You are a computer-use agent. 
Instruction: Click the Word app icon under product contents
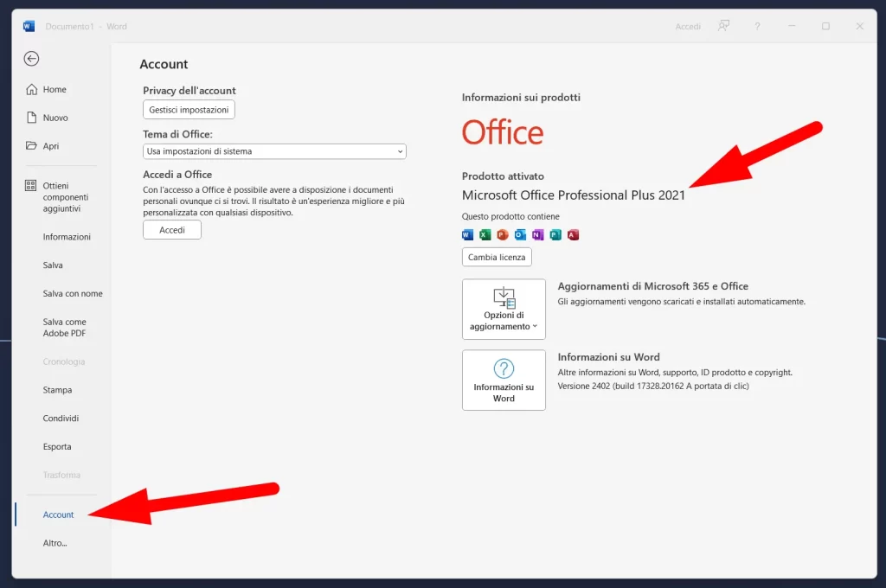coord(467,235)
